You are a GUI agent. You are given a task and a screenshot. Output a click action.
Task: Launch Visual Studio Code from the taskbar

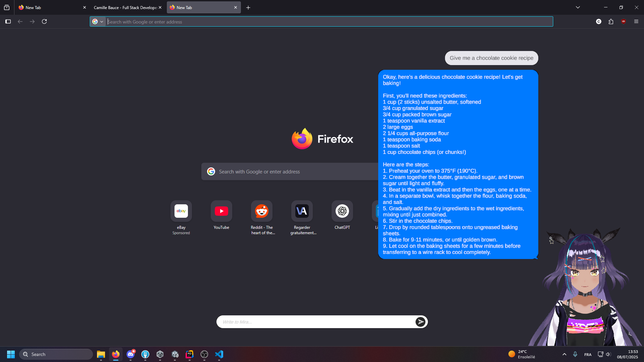pyautogui.click(x=219, y=354)
